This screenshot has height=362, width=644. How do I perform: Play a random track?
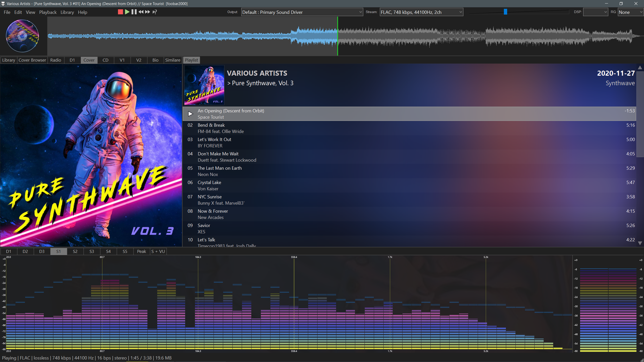tap(155, 12)
